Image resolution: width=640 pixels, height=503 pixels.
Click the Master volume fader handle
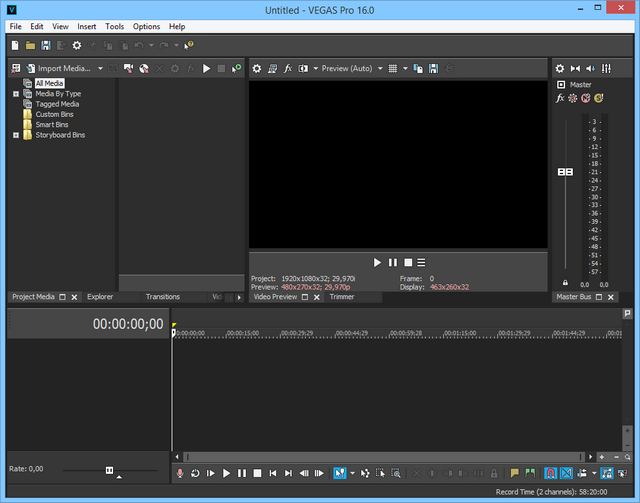566,172
